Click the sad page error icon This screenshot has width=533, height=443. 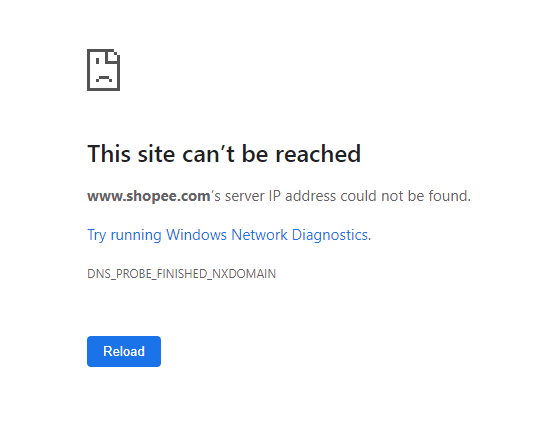[103, 70]
